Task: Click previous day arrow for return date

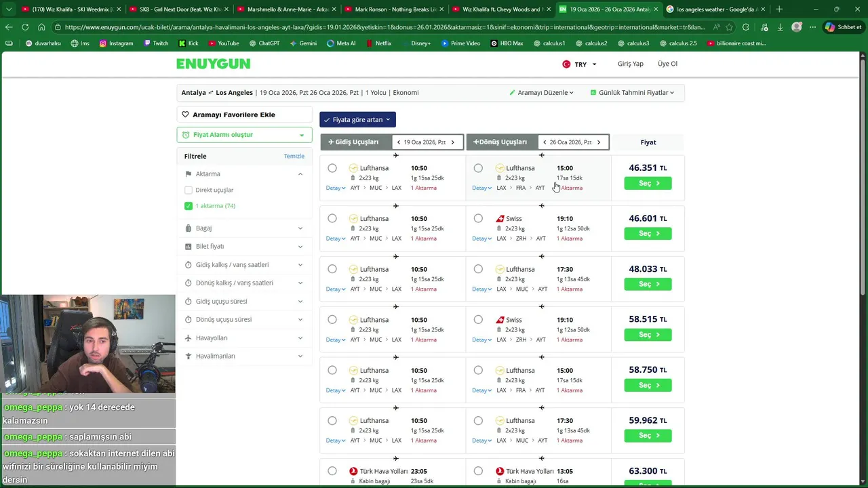Action: [x=545, y=142]
